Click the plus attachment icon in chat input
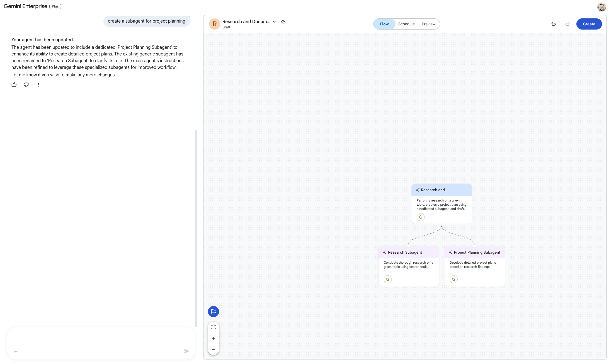Screen dimensions: 609x364 [16, 351]
